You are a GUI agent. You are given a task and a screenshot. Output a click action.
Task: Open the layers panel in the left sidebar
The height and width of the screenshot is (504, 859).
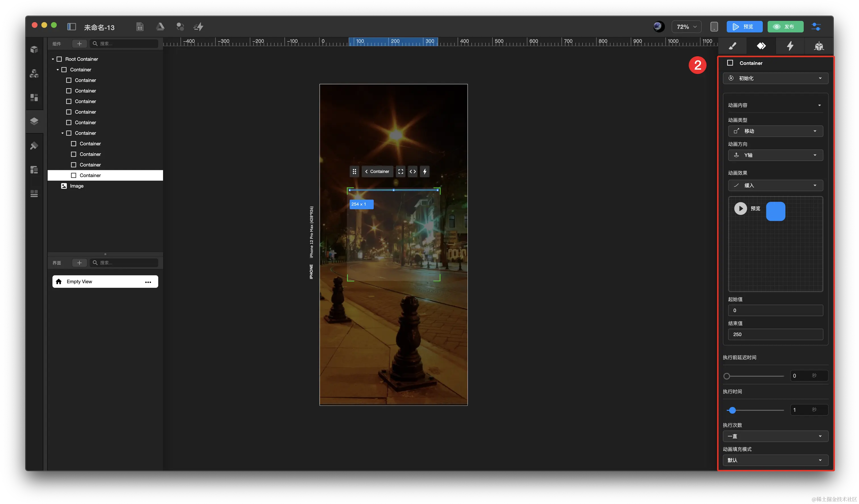[34, 121]
